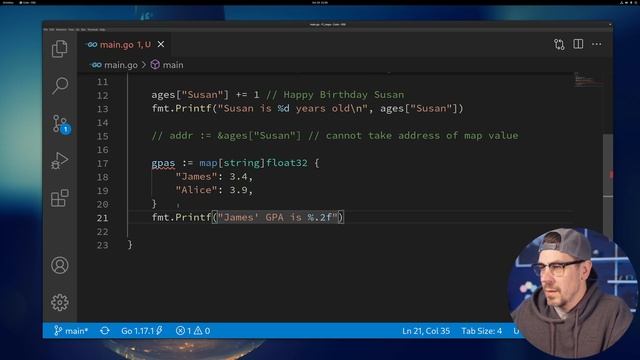Click the "Alice": 3.9 map entry
Viewport: 640px width, 360px height.
tap(214, 190)
